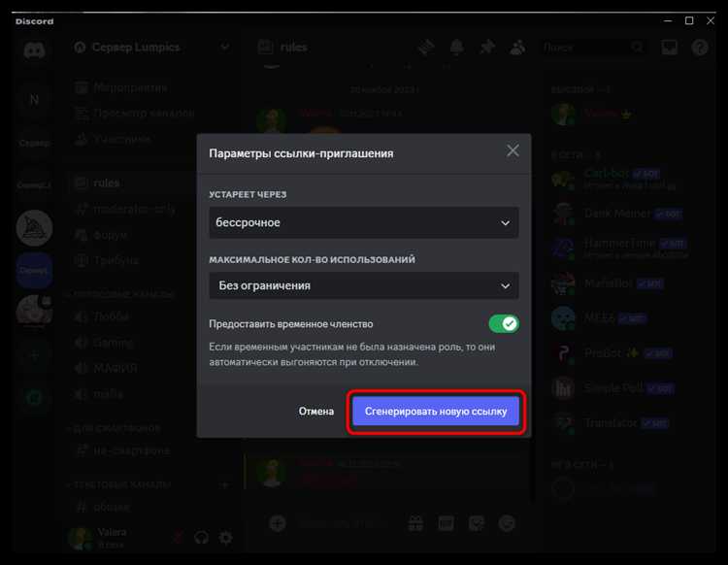Add a channel to Текстовые каналы category
This screenshot has height=565, width=728.
225,484
